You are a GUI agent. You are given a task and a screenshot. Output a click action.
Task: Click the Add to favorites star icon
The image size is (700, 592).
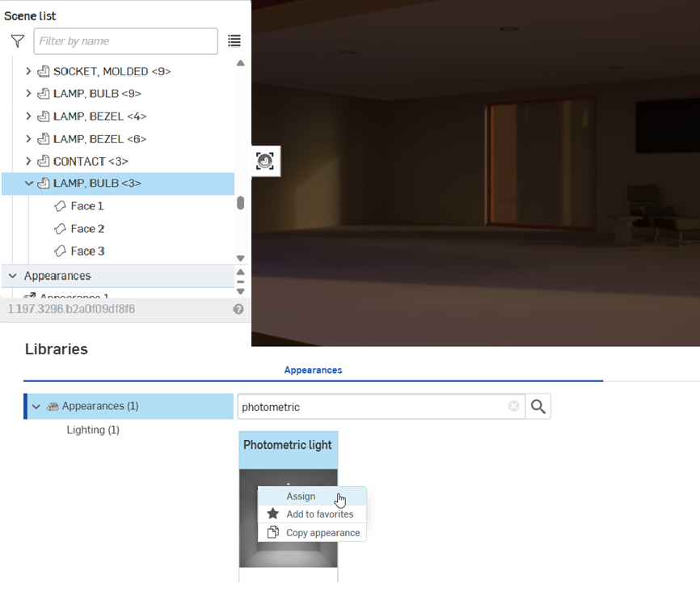[x=273, y=514]
